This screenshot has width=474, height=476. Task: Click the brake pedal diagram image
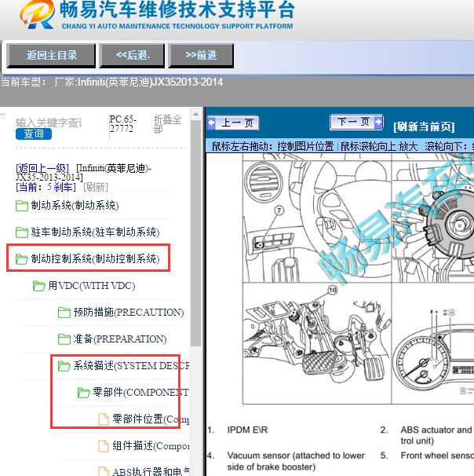(x=316, y=343)
